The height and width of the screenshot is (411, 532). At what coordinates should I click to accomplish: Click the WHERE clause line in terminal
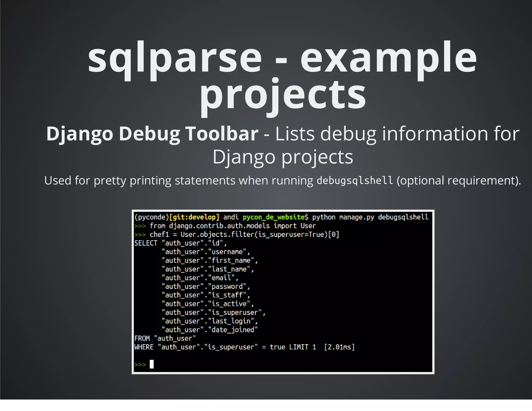pos(244,347)
